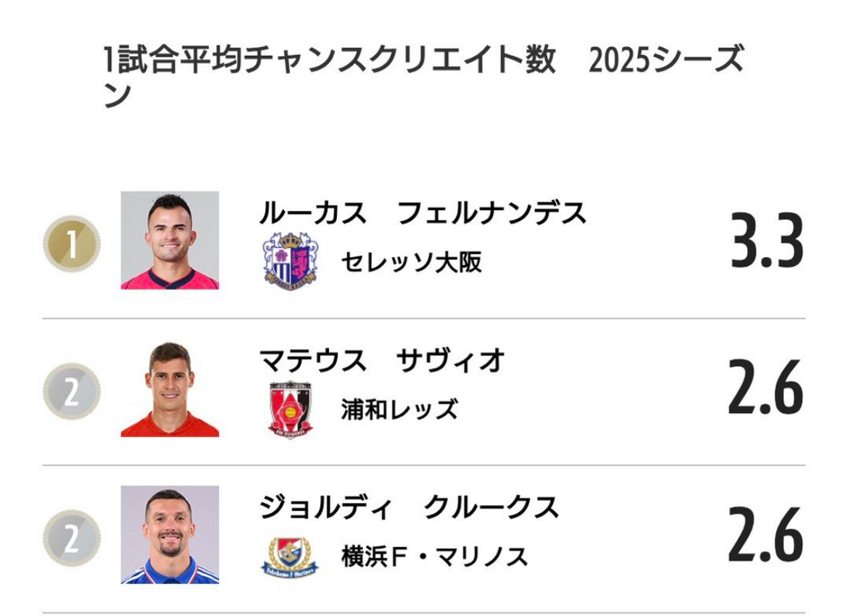Click the silver rank badge beside ジョルディ クルークス
The height and width of the screenshot is (616, 848).
(x=71, y=538)
